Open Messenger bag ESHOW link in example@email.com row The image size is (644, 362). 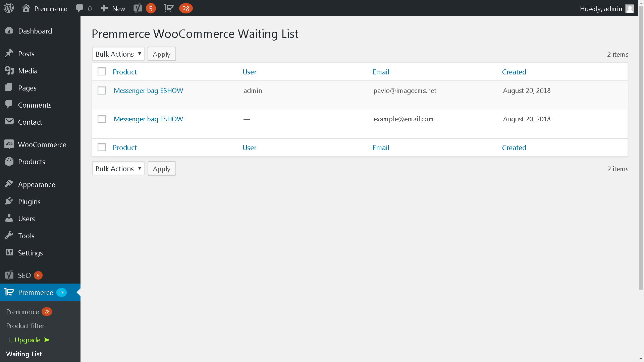tap(149, 119)
